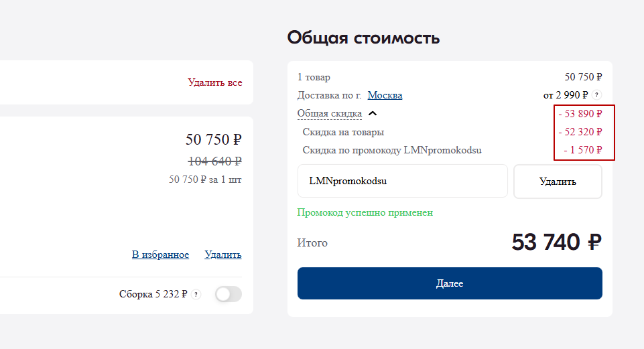
Task: Click the item's Удалить link under the price
Action: coord(223,255)
